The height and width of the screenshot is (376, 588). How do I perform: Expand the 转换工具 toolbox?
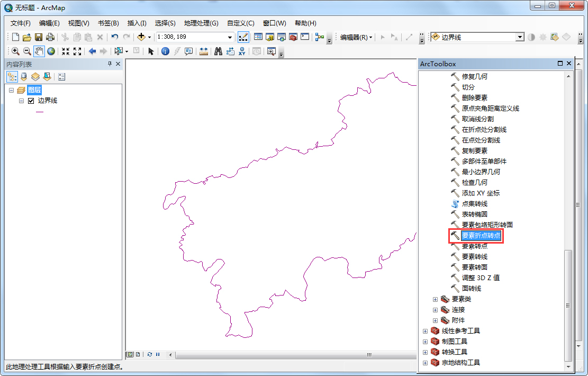coord(426,352)
